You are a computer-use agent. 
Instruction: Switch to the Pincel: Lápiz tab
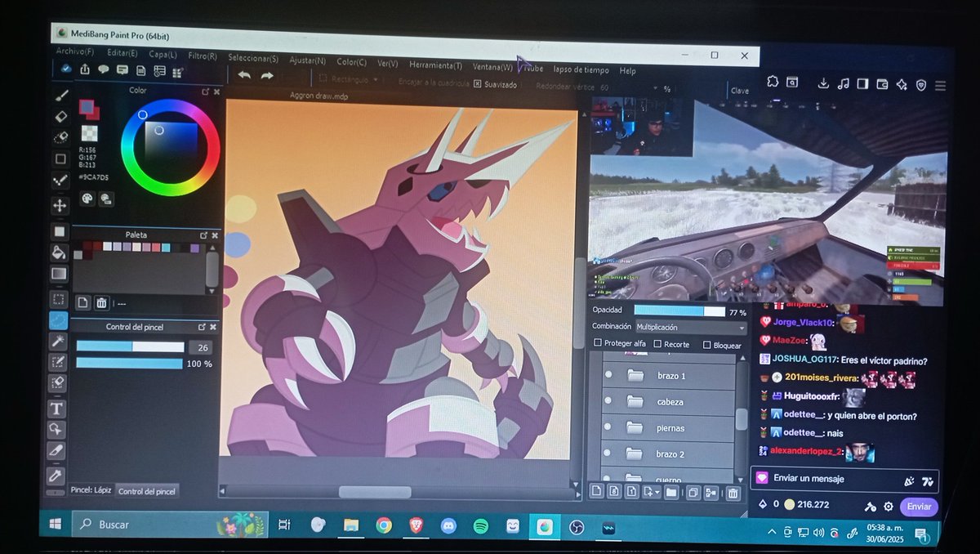pos(91,490)
